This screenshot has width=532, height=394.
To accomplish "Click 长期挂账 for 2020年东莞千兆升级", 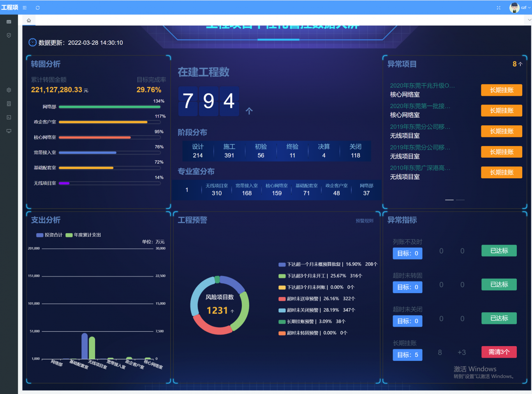I will [x=502, y=90].
